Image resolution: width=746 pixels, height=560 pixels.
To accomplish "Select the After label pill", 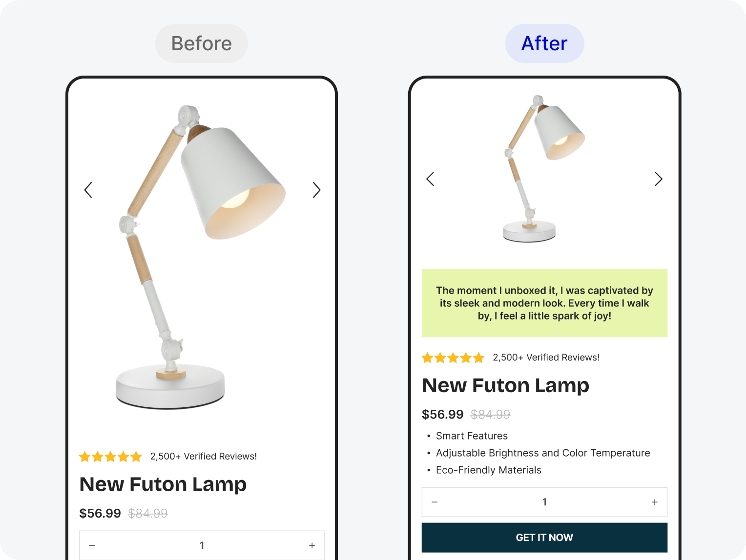I will [544, 43].
